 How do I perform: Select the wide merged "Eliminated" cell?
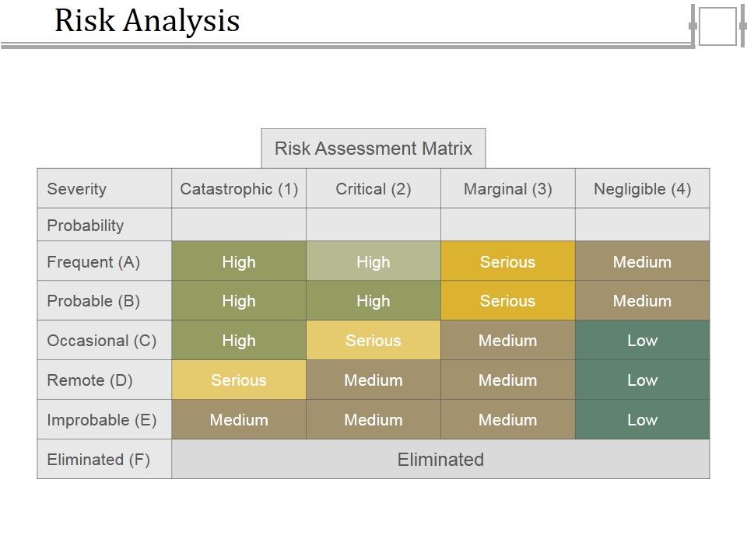[x=440, y=459]
